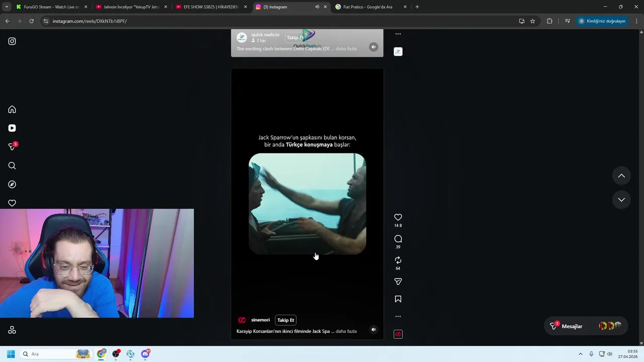Open Chrome media control icon
This screenshot has height=362, width=644.
click(568, 21)
